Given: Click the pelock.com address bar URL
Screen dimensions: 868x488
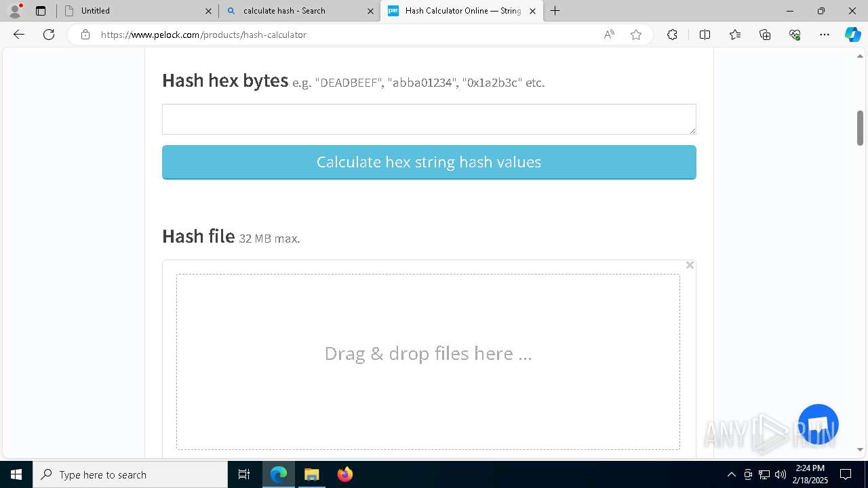Looking at the screenshot, I should [203, 35].
